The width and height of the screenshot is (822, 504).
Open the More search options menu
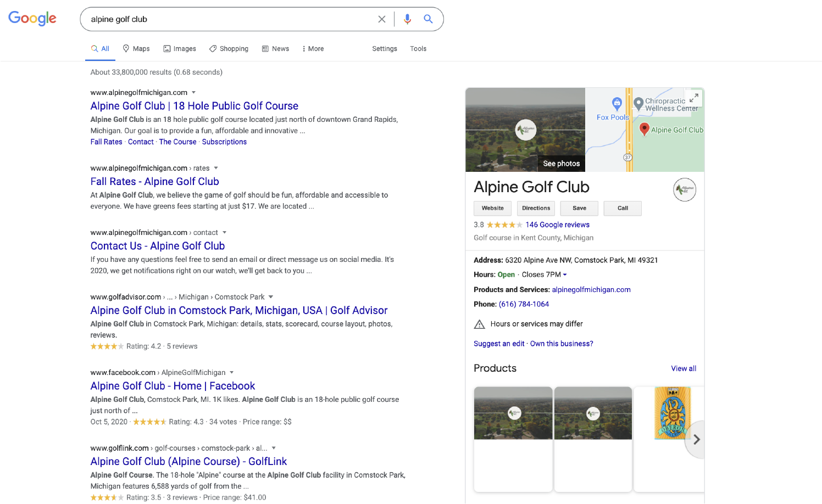coord(313,49)
